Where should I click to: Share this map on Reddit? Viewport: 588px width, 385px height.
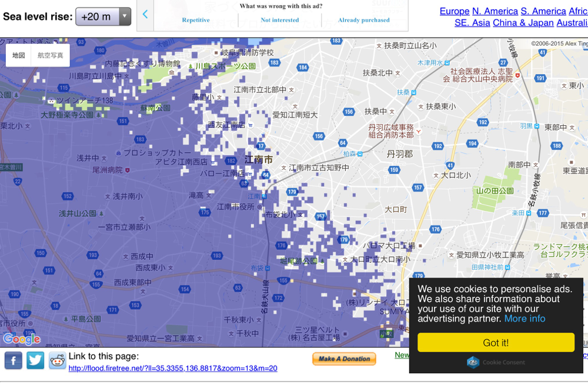pos(57,360)
